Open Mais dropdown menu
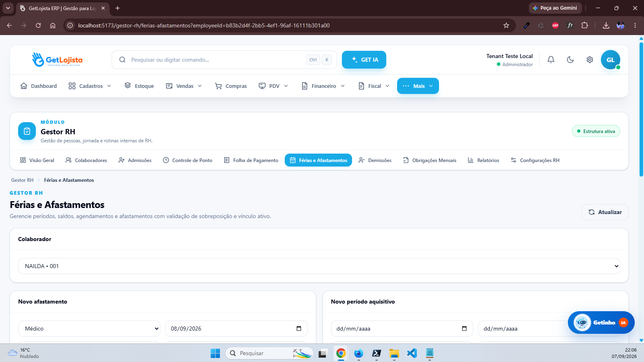The width and height of the screenshot is (644, 362). (418, 86)
